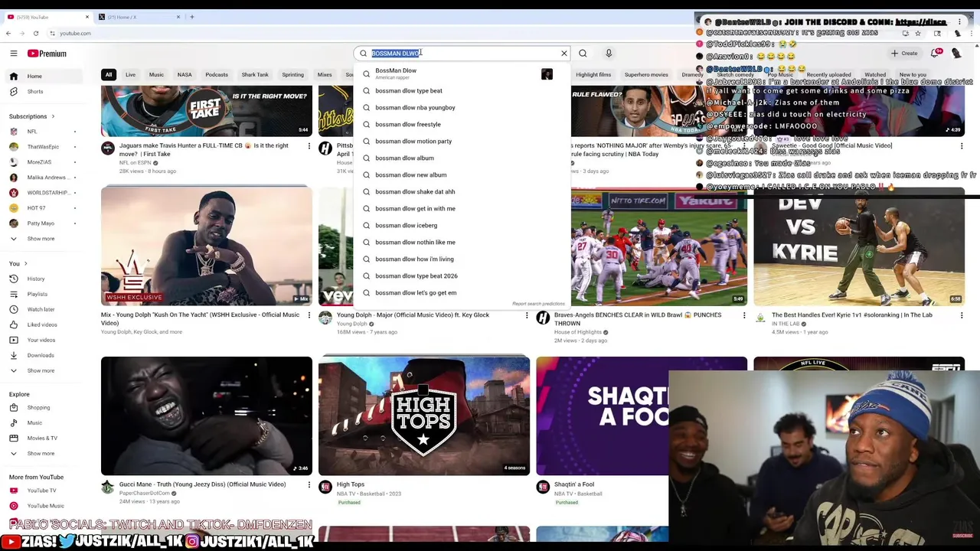980x551 pixels.
Task: Clear the search box with the X
Action: [564, 54]
